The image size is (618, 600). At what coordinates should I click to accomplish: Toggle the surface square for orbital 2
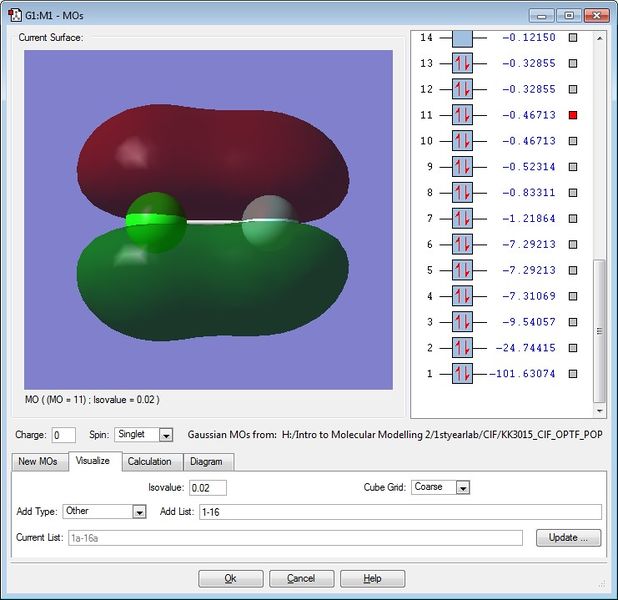click(x=573, y=348)
